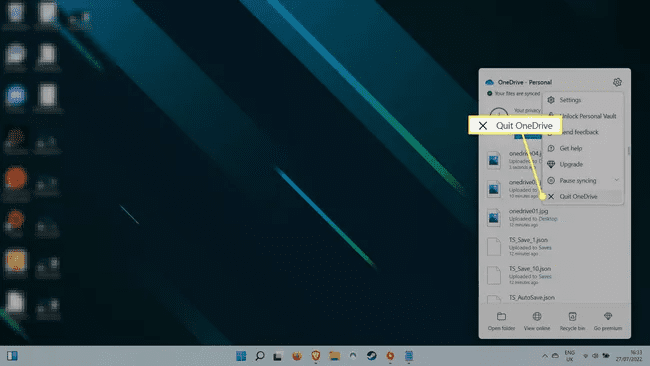Click the OneDrive - Personal cloud logo
The height and width of the screenshot is (366, 650).
point(489,82)
